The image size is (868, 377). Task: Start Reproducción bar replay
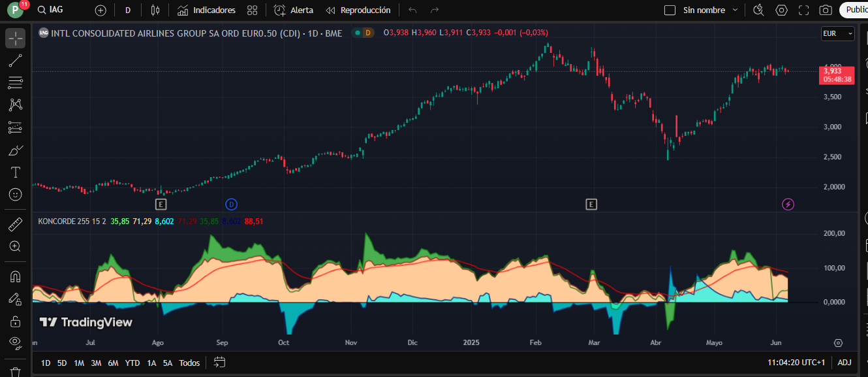(x=358, y=10)
